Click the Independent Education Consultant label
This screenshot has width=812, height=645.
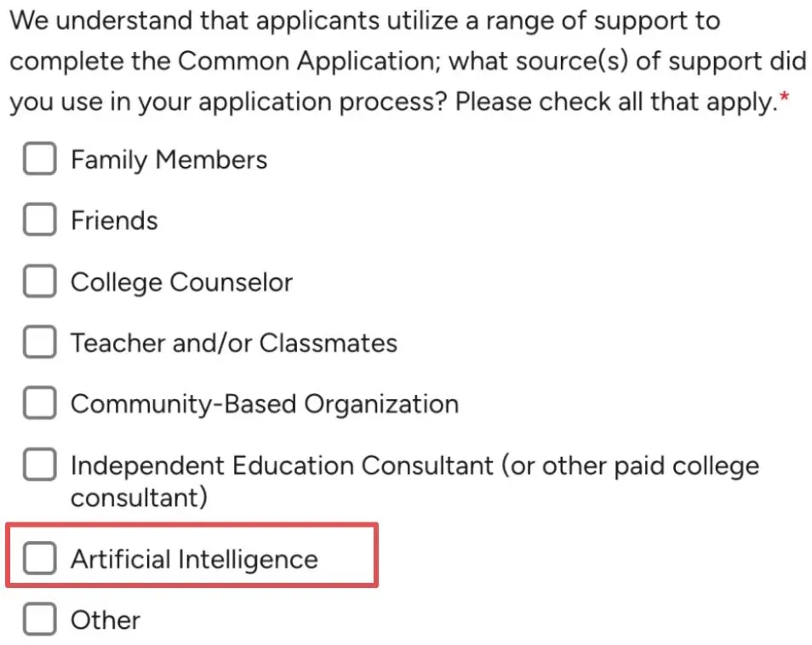(x=415, y=482)
